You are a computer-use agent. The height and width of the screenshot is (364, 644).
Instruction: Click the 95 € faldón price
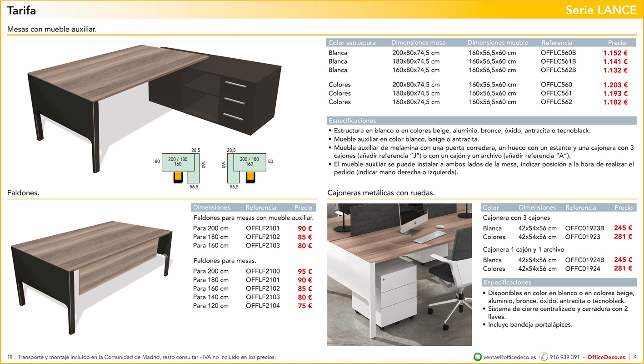(305, 272)
